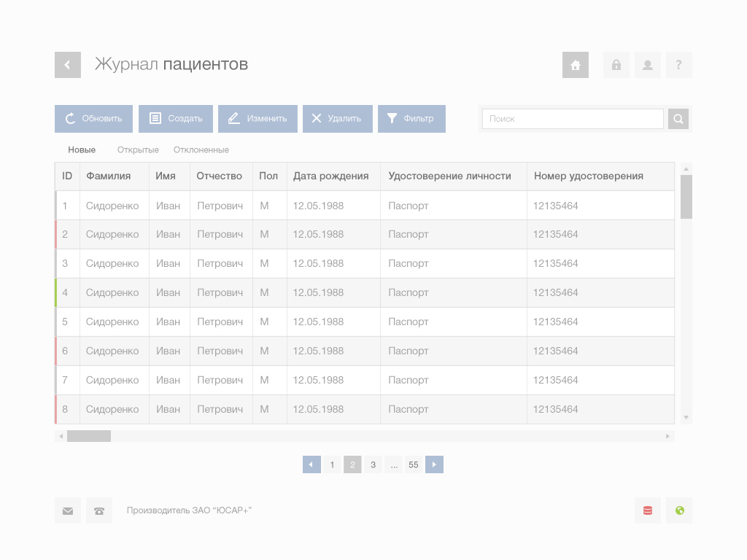The width and height of the screenshot is (747, 560).
Task: Click the red database status icon
Action: tap(647, 510)
